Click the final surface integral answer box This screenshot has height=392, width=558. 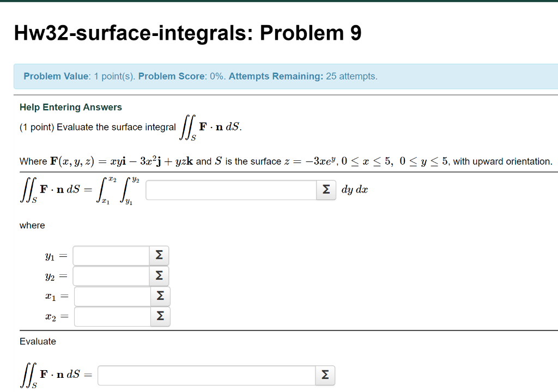tap(207, 375)
